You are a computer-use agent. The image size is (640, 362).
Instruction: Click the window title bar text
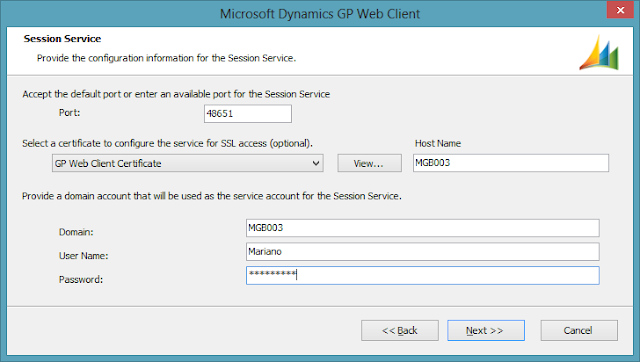(320, 14)
